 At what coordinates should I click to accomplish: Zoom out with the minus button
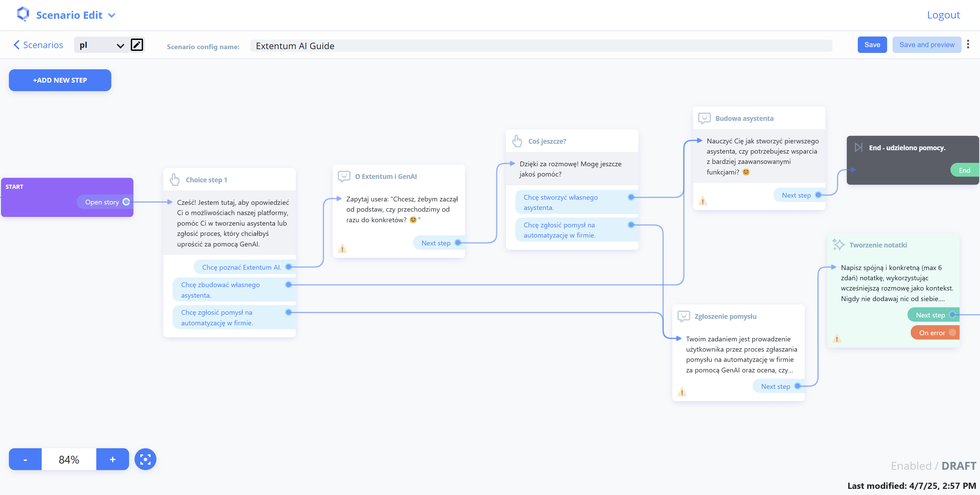[25, 459]
